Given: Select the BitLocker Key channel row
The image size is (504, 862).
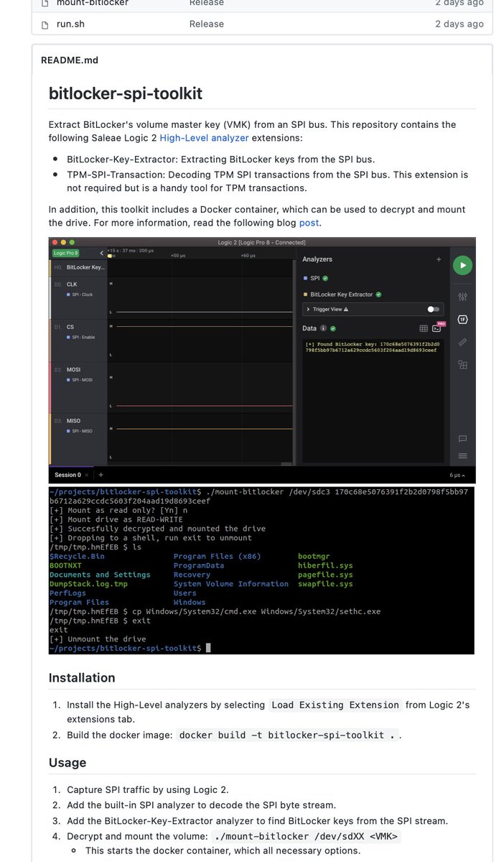Looking at the screenshot, I should click(x=78, y=267).
